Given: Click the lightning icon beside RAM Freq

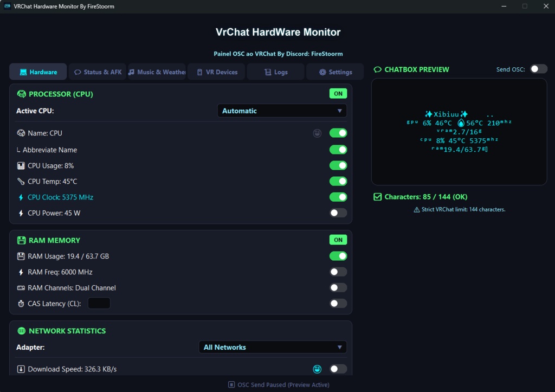Looking at the screenshot, I should pyautogui.click(x=21, y=272).
